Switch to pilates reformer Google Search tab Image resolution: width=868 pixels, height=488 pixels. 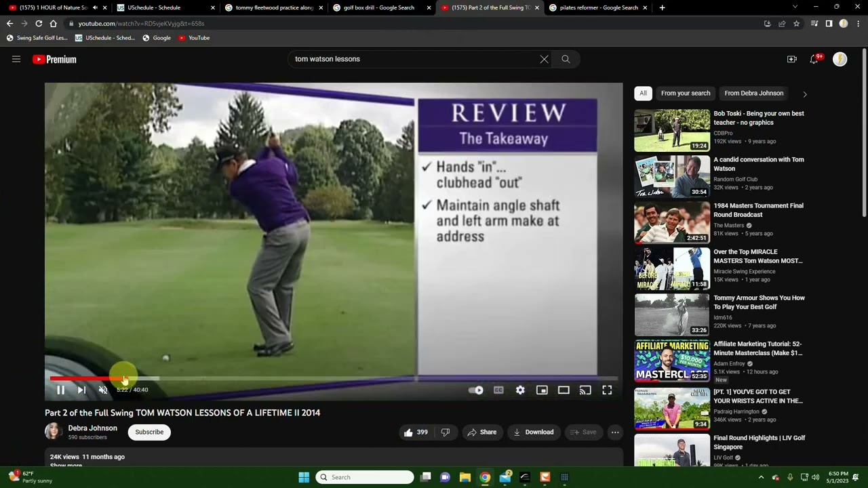click(x=598, y=7)
